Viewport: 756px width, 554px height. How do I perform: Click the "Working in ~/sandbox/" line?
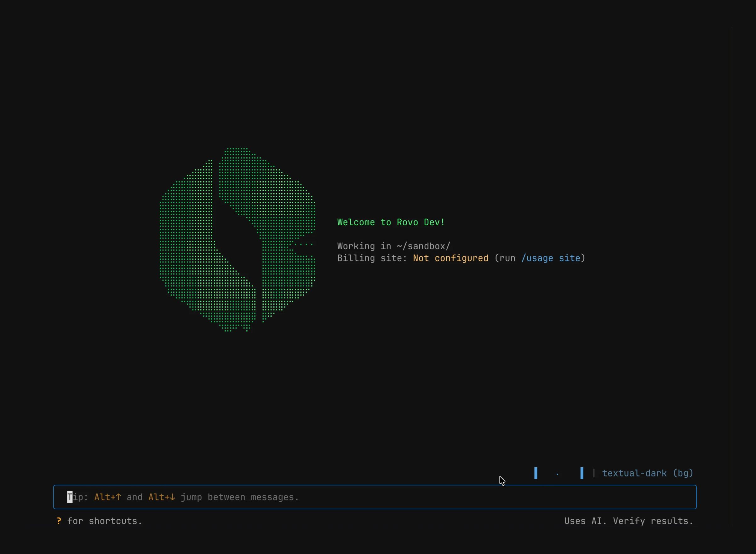tap(393, 246)
